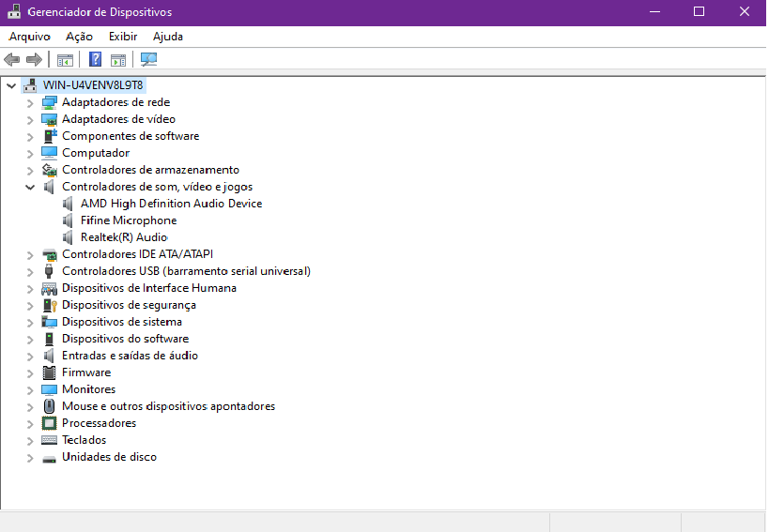Screen dimensions: 769x532
Task: Click the scan hardware changes monitor icon
Action: (148, 59)
